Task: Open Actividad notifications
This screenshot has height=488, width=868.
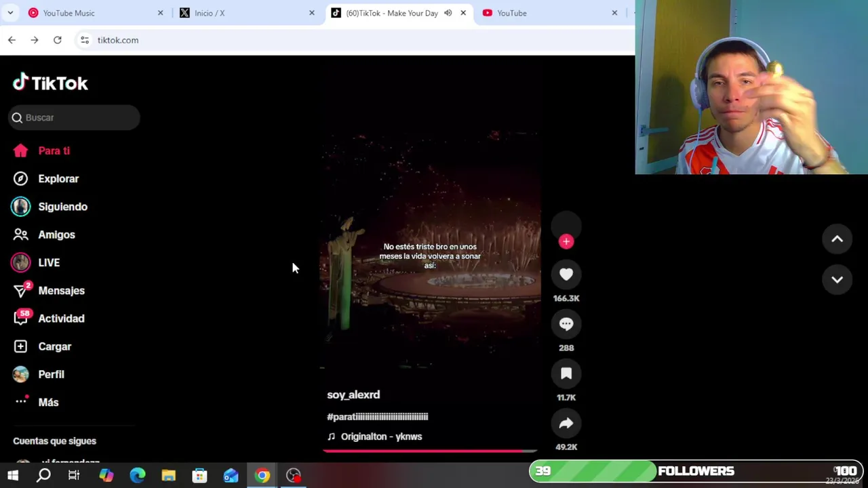Action: coord(49,318)
